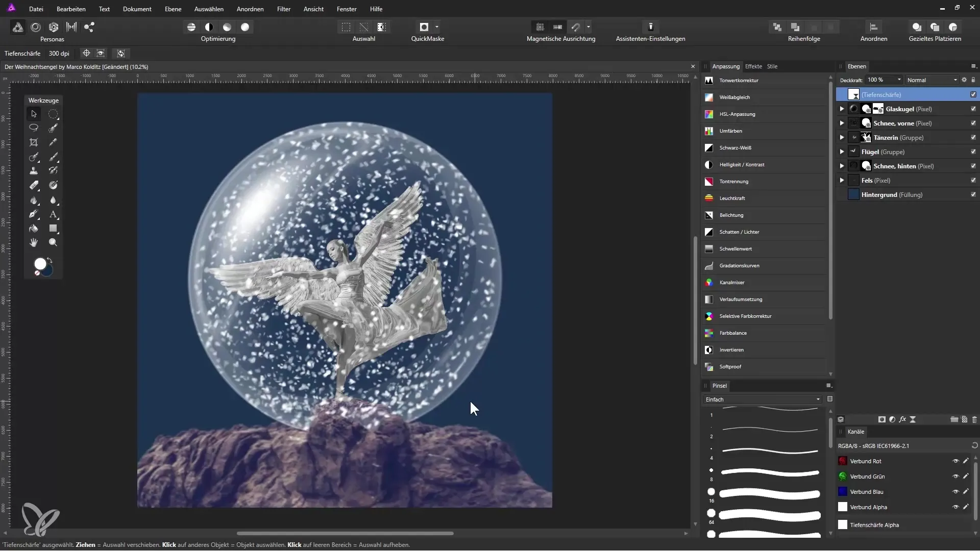Select the Clone stamp tool
The image size is (980, 551).
pos(34,171)
